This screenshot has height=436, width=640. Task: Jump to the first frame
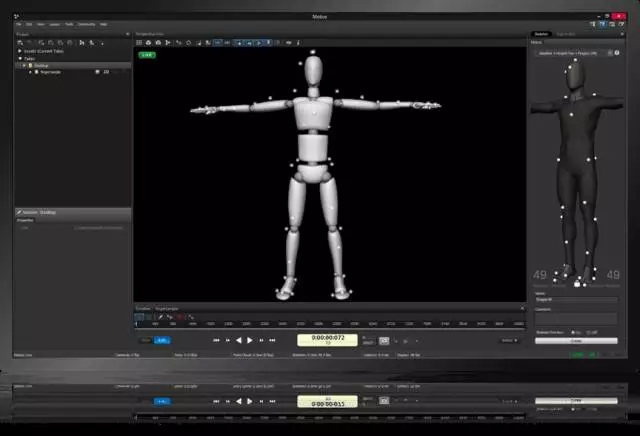pyautogui.click(x=216, y=340)
